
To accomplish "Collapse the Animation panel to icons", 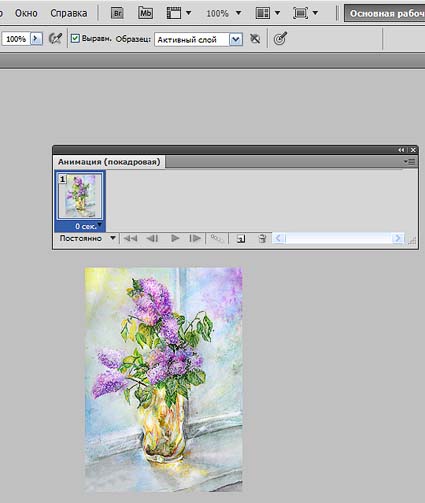I will click(401, 150).
